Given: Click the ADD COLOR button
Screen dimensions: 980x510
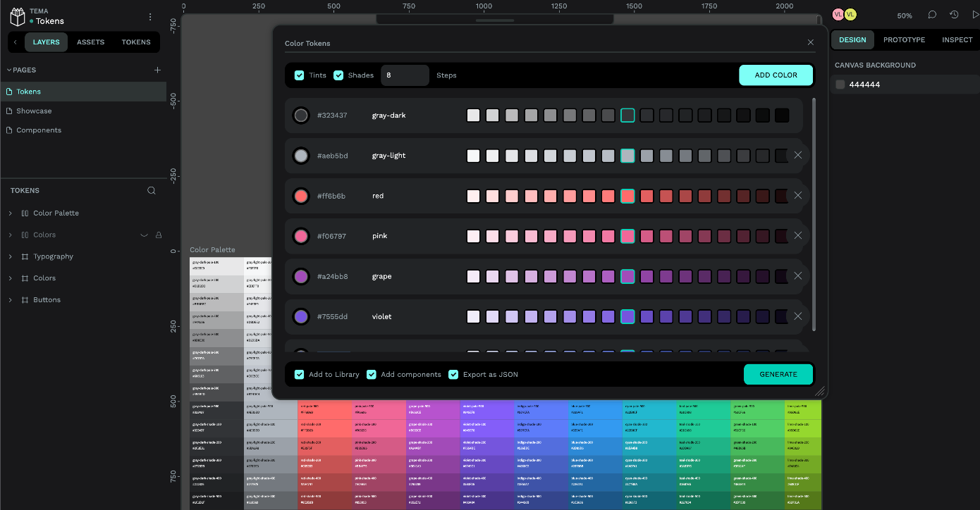Looking at the screenshot, I should pyautogui.click(x=776, y=75).
